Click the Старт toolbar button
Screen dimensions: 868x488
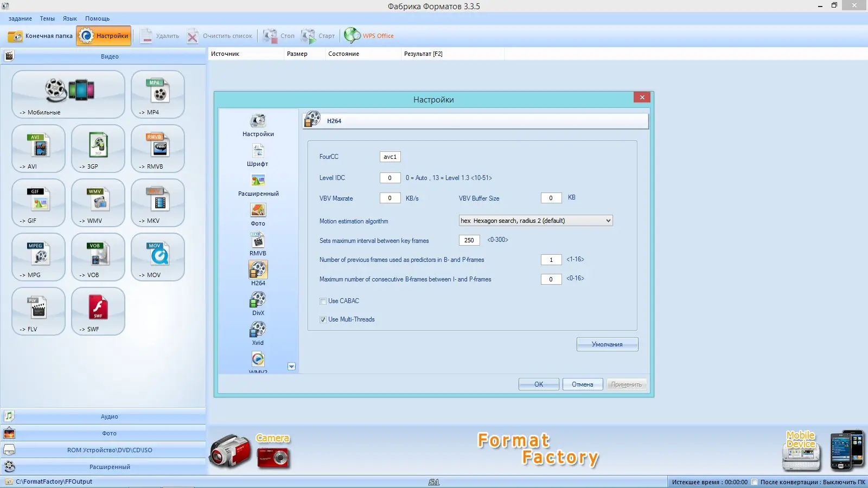tap(318, 36)
